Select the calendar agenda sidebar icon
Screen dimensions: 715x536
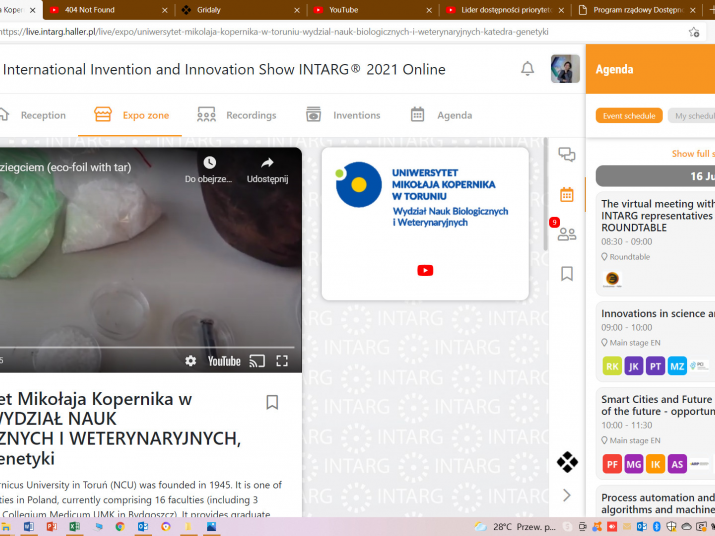pyautogui.click(x=566, y=194)
